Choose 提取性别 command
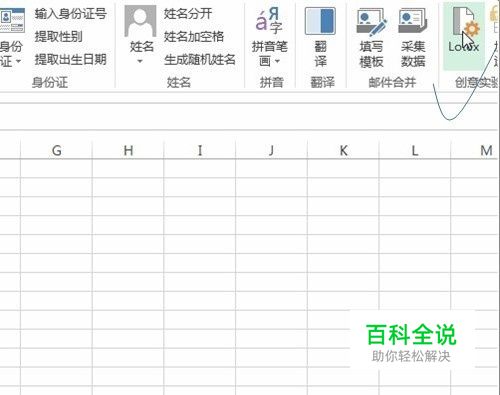Screen dimensions: 500x395 coord(59,37)
